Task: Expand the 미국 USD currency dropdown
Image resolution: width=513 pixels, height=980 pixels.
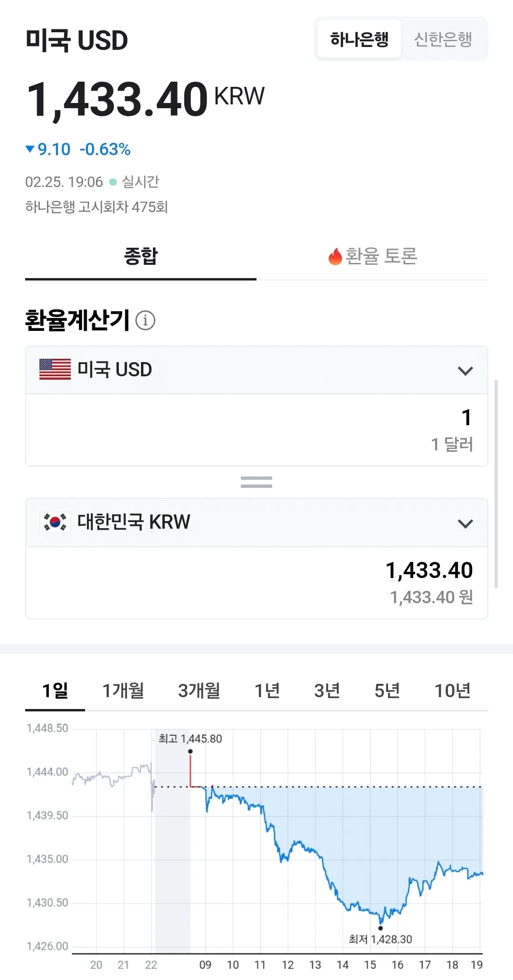Action: coord(256,370)
